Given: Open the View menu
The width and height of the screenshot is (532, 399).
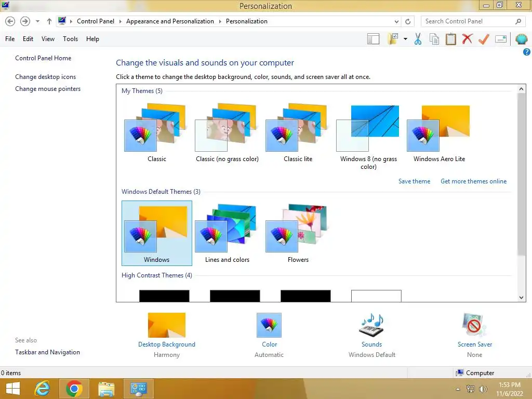Looking at the screenshot, I should [x=48, y=39].
